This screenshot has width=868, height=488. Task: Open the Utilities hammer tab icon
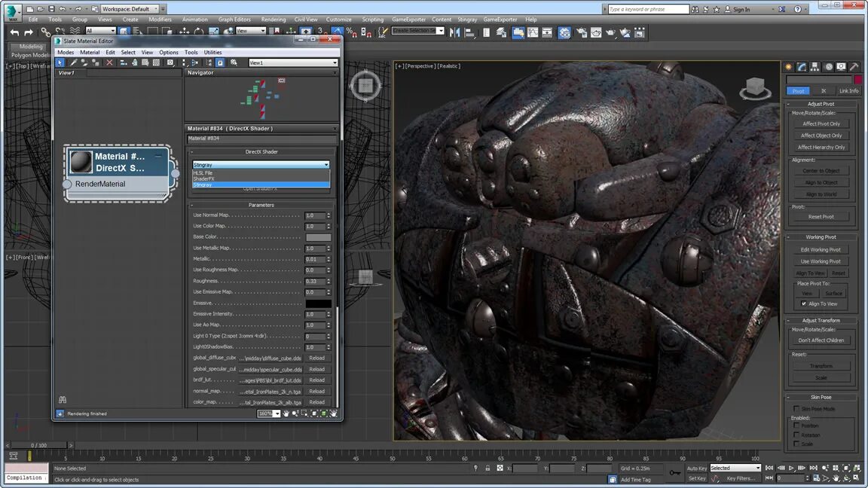point(854,66)
